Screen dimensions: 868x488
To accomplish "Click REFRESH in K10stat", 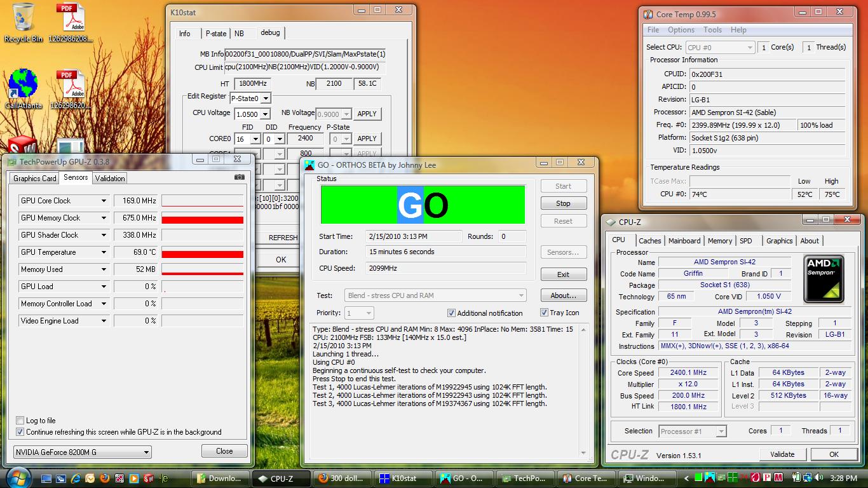I will coord(282,238).
